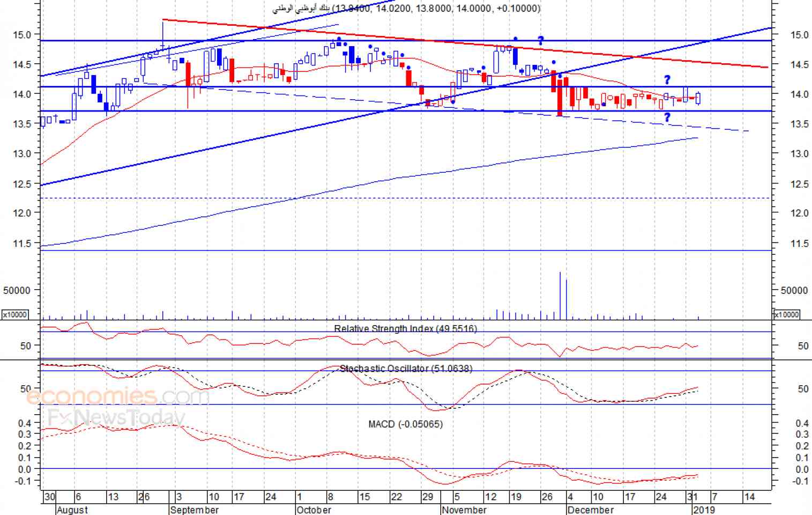Screen dimensions: 812x515
Task: Click the '12' date tick on the time axis
Action: pos(490,497)
